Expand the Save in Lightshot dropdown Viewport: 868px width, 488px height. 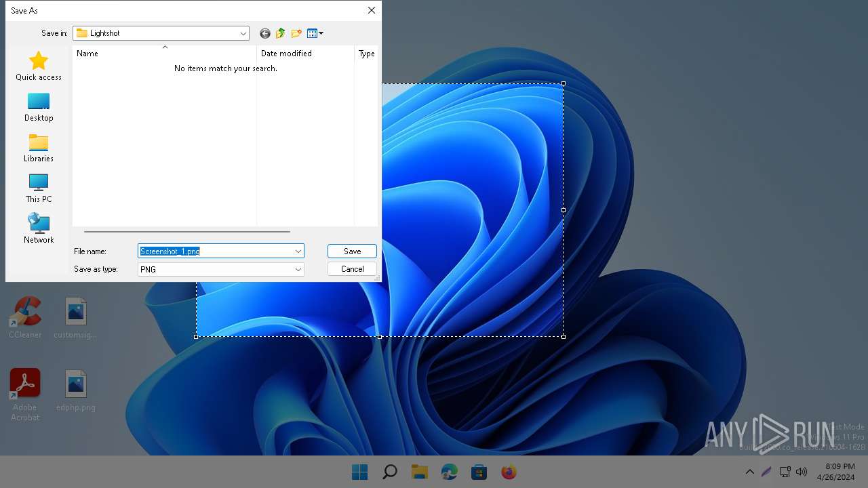click(x=243, y=33)
